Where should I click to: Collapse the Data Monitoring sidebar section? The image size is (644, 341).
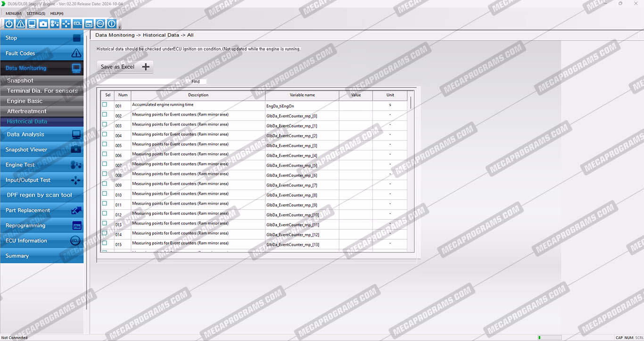pos(42,68)
